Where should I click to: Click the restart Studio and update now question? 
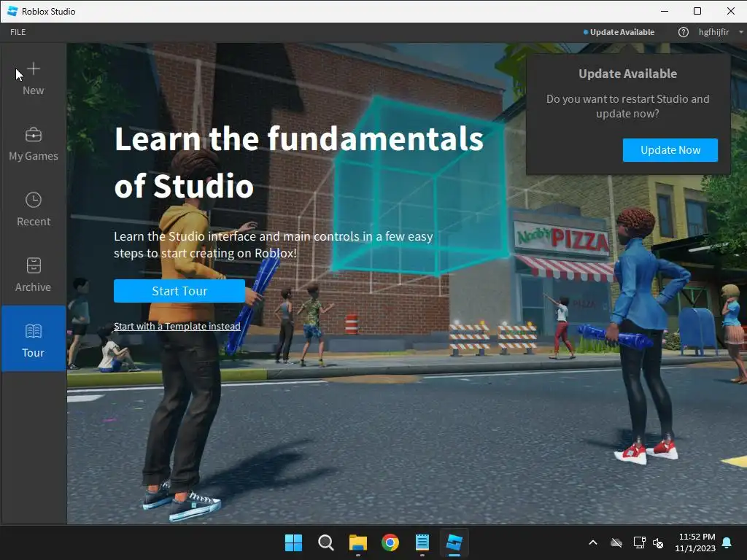click(x=628, y=106)
